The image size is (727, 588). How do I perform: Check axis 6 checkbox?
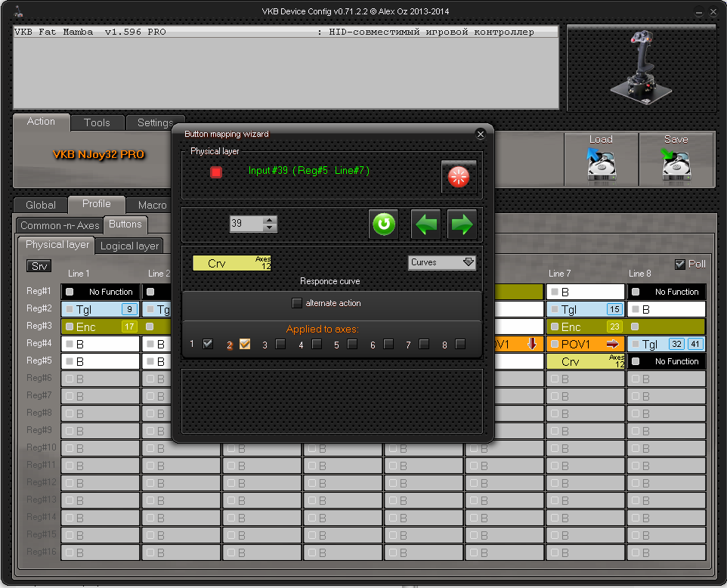pos(388,344)
